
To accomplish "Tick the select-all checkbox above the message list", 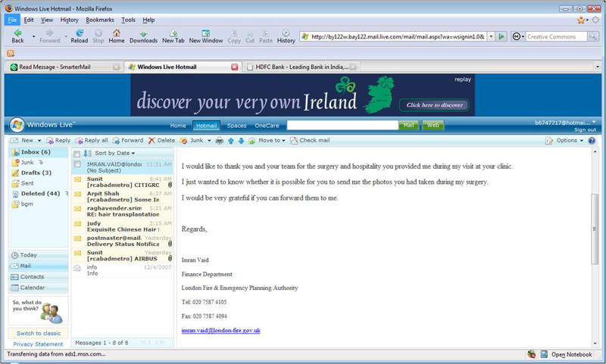I will coord(77,154).
